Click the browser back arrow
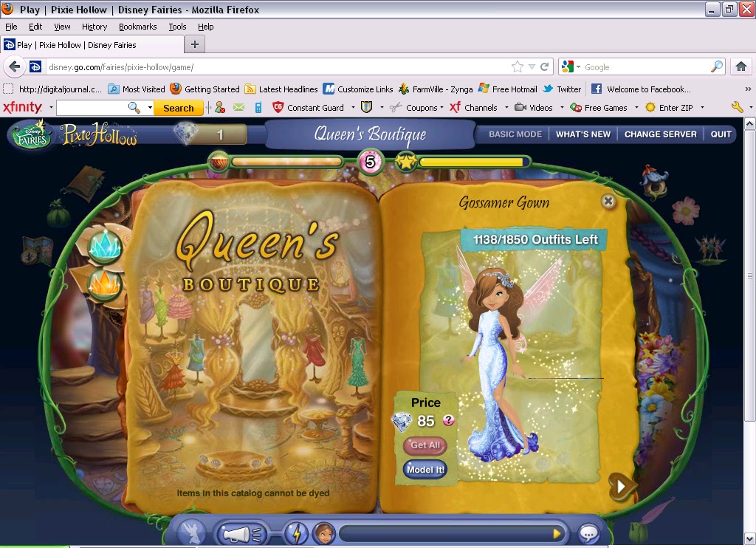 pyautogui.click(x=15, y=66)
